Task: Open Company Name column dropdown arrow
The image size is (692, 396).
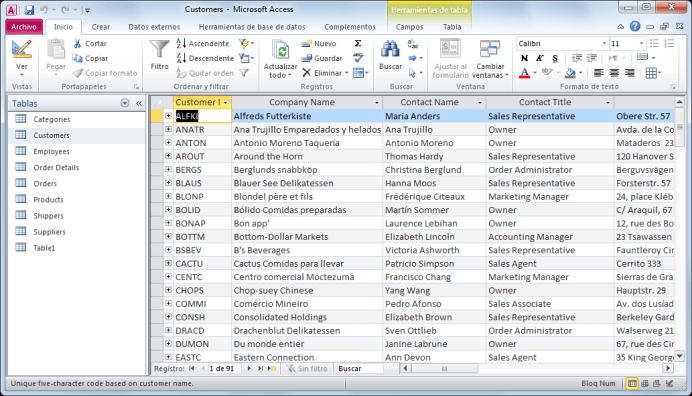Action: tap(376, 102)
